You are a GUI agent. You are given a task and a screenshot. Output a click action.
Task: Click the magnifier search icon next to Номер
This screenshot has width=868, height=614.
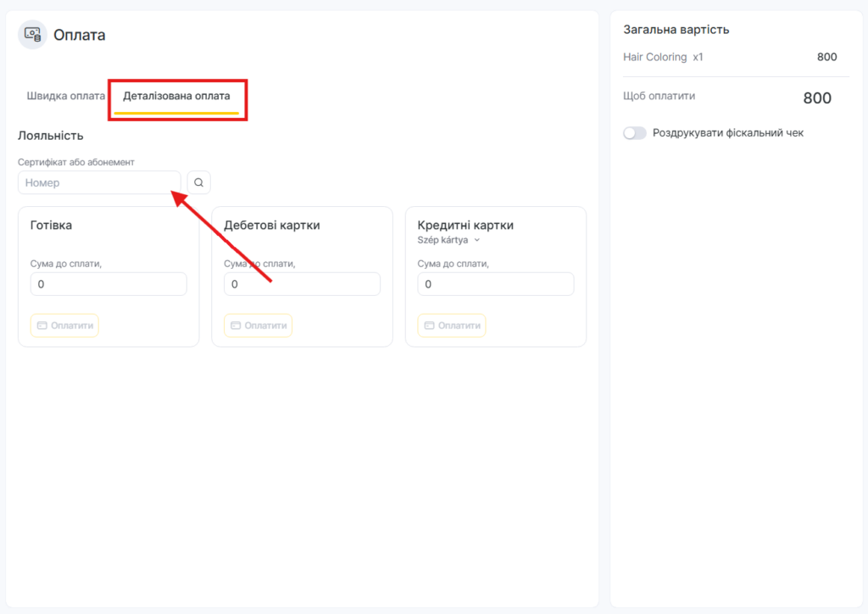(x=198, y=182)
